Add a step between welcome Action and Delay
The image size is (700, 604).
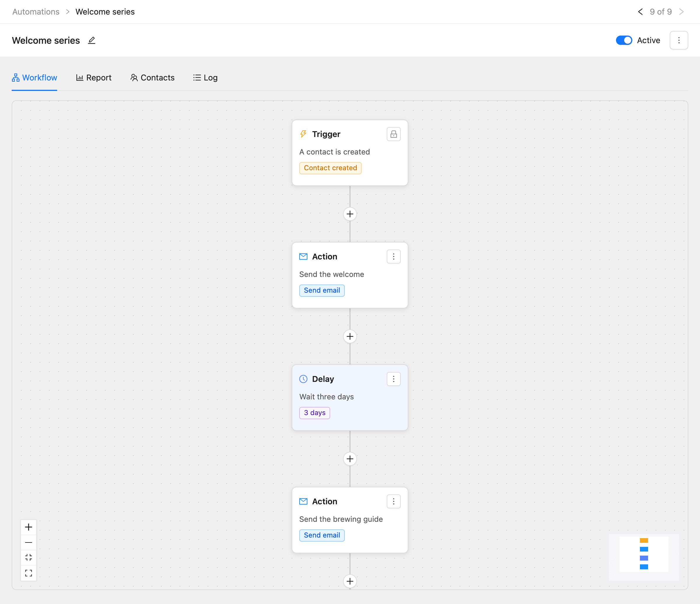(x=350, y=337)
